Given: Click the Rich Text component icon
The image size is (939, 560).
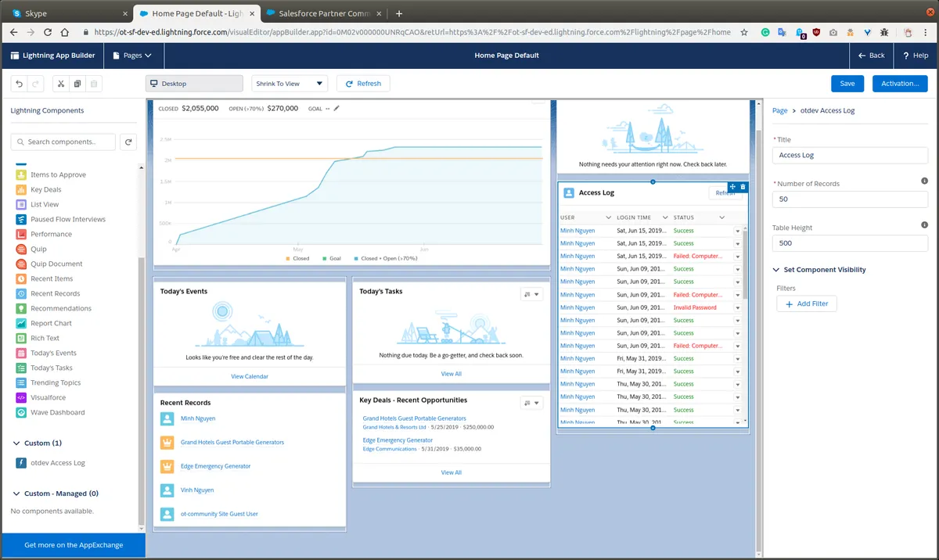Looking at the screenshot, I should point(21,338).
